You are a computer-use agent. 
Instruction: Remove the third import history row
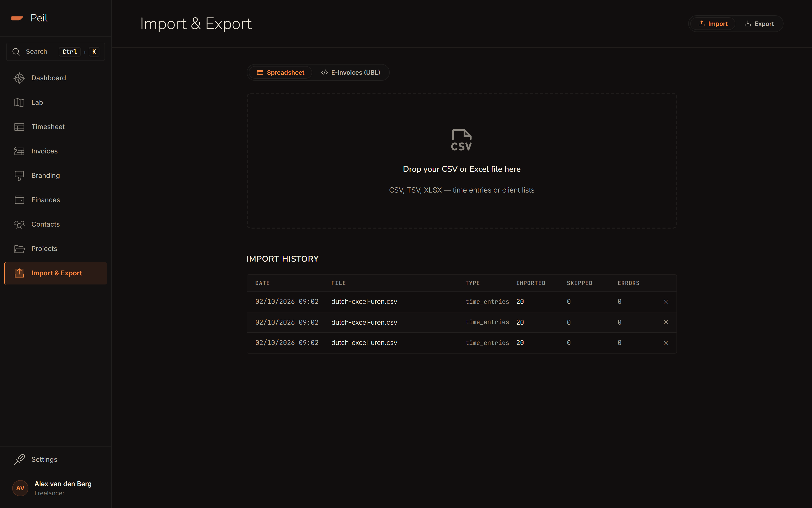pos(666,343)
